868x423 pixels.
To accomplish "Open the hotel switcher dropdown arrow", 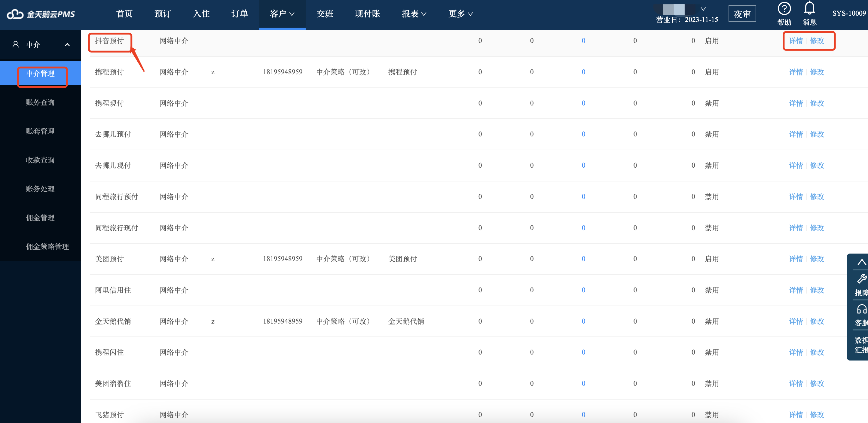I will pyautogui.click(x=703, y=9).
